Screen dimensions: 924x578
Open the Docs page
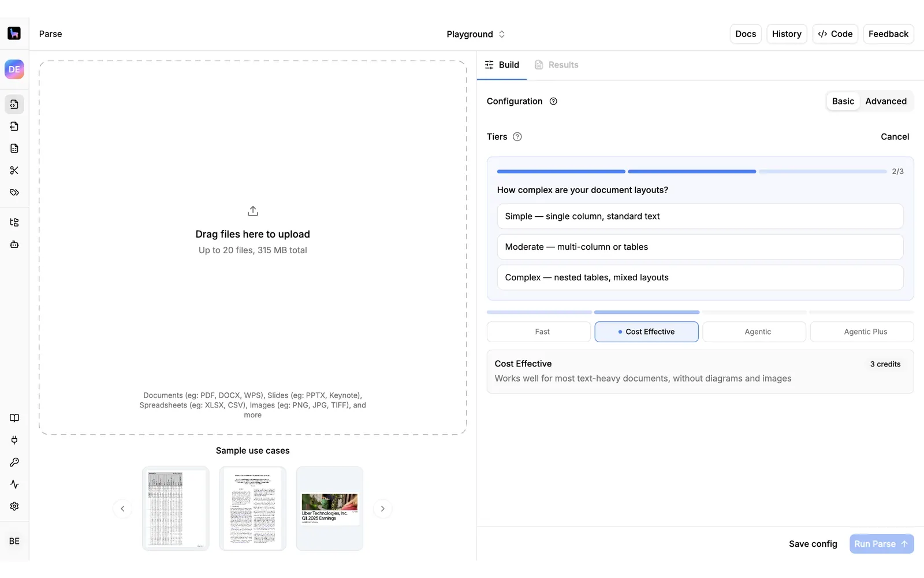pos(746,34)
